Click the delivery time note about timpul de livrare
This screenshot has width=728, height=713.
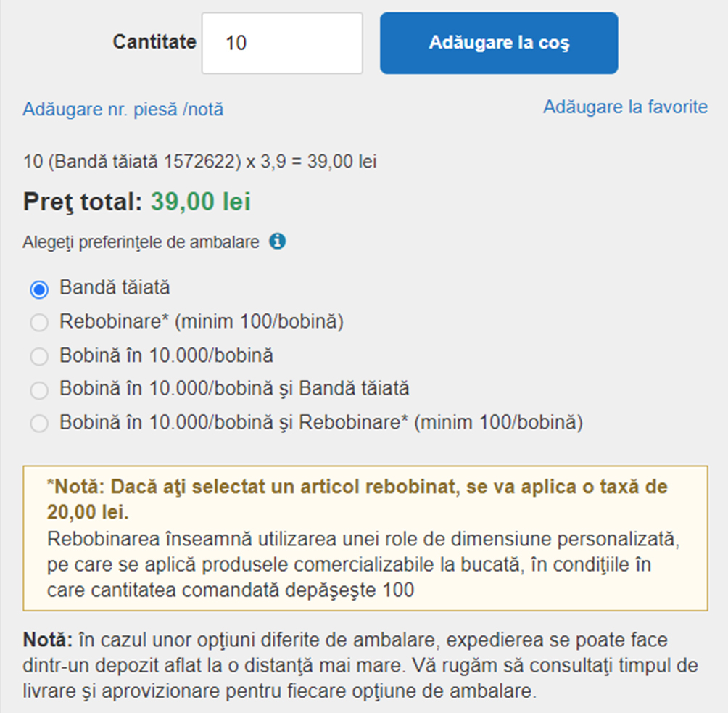[360, 666]
